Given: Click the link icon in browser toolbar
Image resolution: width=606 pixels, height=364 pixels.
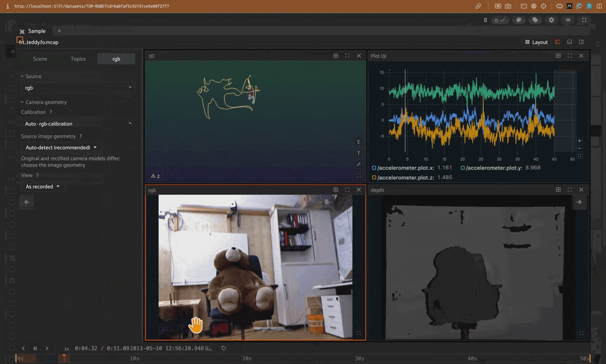Looking at the screenshot, I should 478,6.
